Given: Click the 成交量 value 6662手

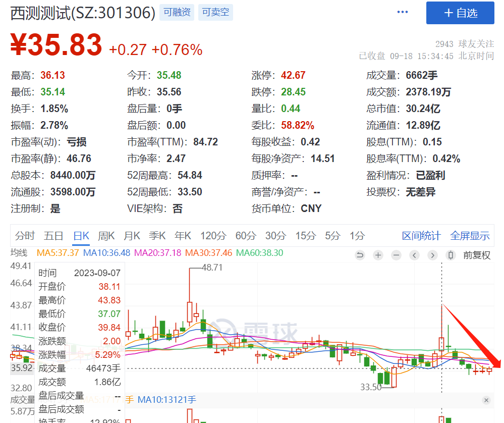Looking at the screenshot, I should (x=422, y=75).
